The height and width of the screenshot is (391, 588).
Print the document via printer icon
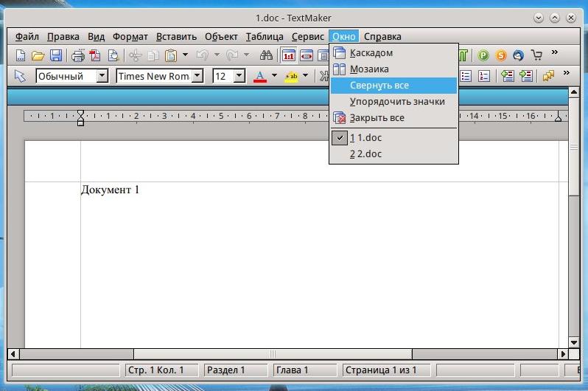pos(78,55)
